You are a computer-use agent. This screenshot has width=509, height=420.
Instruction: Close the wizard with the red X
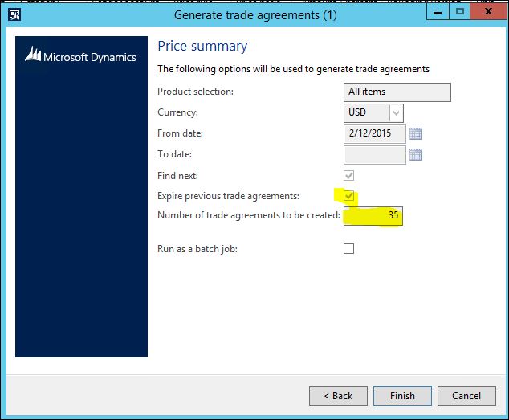489,13
